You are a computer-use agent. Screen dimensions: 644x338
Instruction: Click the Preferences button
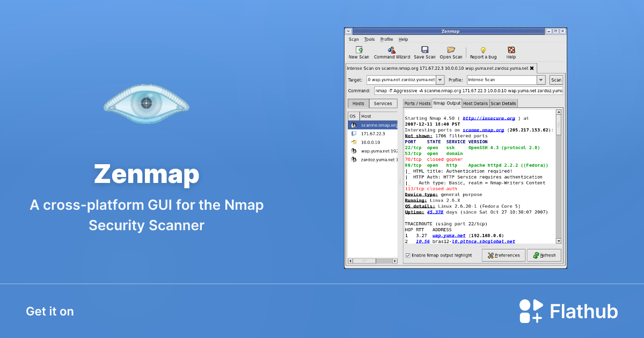(503, 255)
